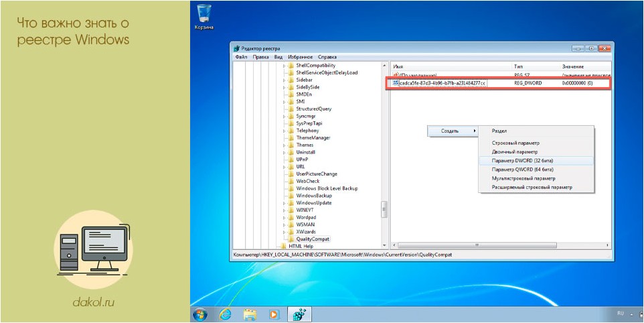Open Windows Media Player taskbar icon
The image size is (644, 323).
coord(274,315)
